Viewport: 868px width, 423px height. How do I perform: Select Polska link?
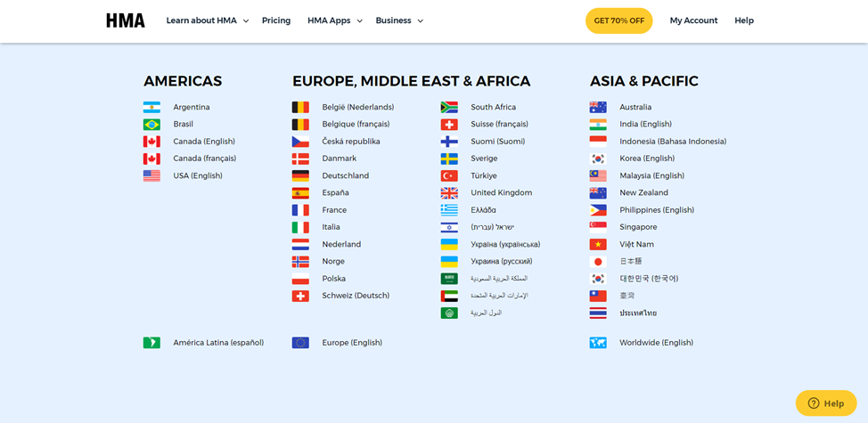pyautogui.click(x=334, y=279)
